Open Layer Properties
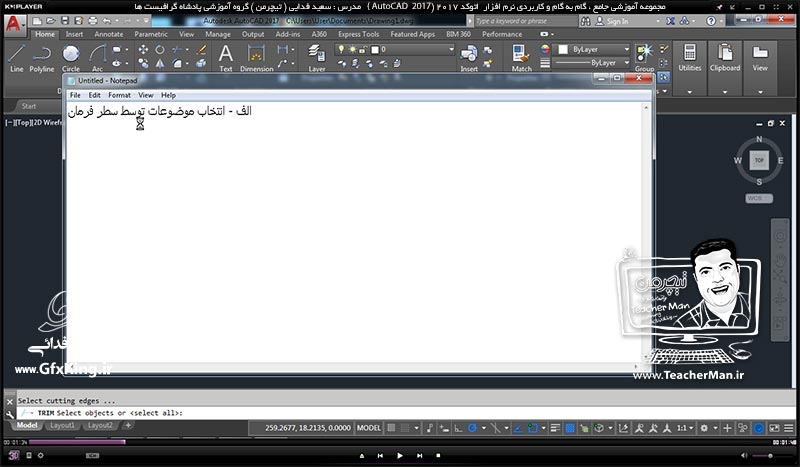This screenshot has width=800, height=467. tap(316, 58)
